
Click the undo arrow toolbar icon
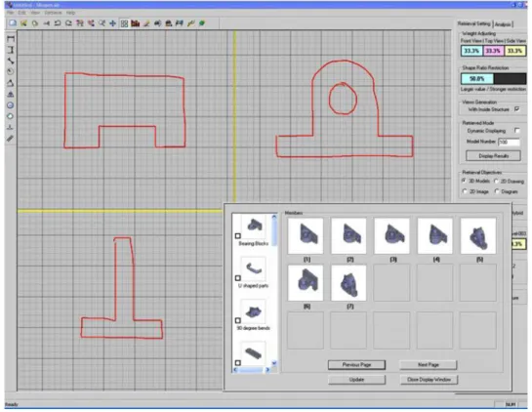[x=58, y=23]
